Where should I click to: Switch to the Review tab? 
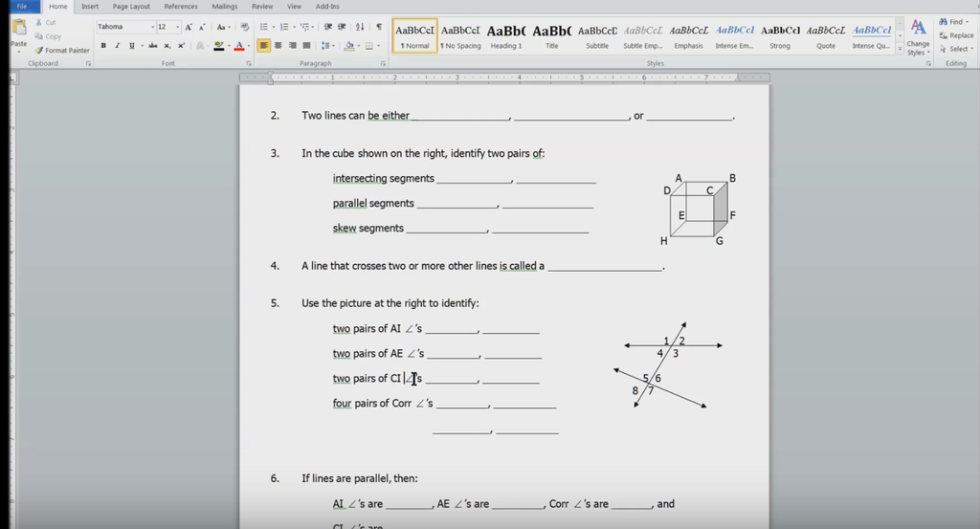(262, 7)
